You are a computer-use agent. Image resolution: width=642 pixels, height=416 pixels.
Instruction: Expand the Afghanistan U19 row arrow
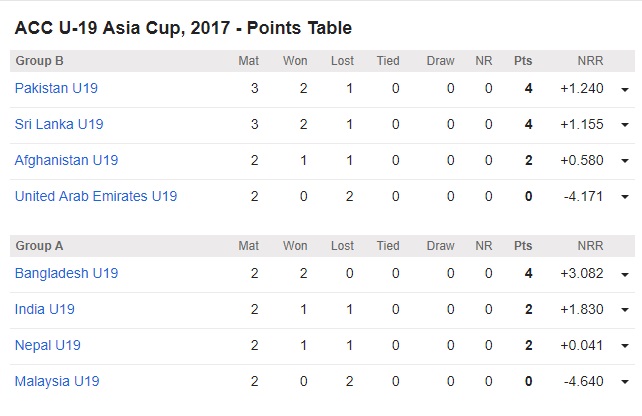point(625,161)
